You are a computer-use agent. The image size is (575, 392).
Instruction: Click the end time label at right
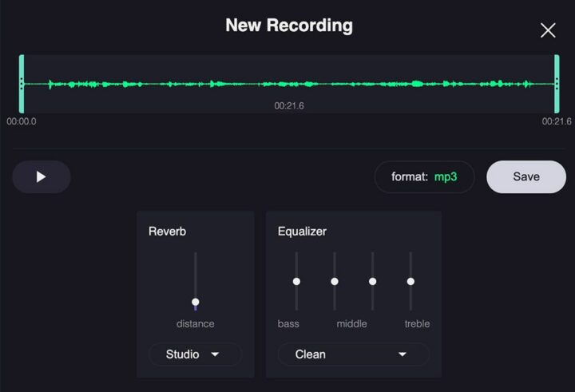point(556,122)
